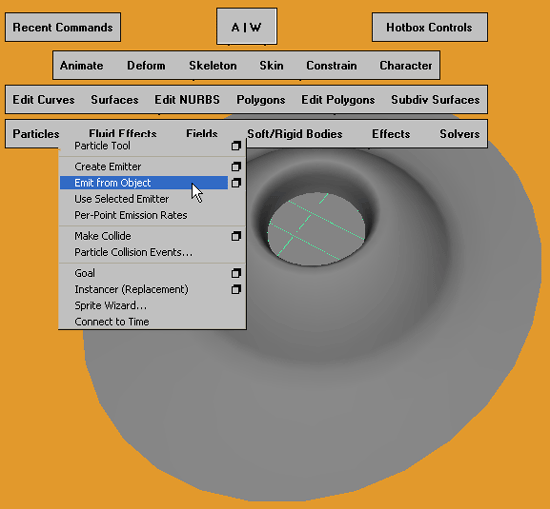Open Hotbox Controls
The width and height of the screenshot is (550, 509).
[x=430, y=27]
